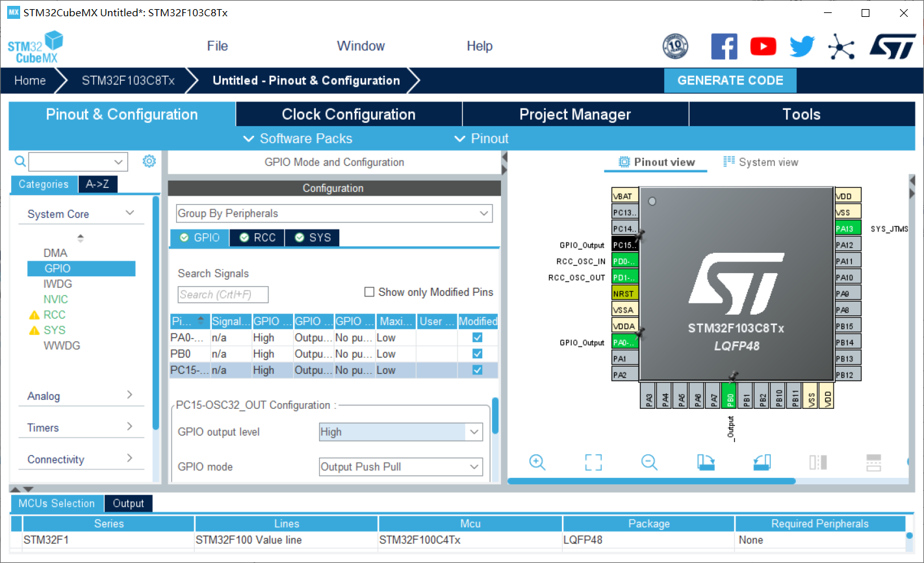This screenshot has height=563, width=924.
Task: Rotate the chip counter-clockwise icon
Action: click(x=762, y=462)
